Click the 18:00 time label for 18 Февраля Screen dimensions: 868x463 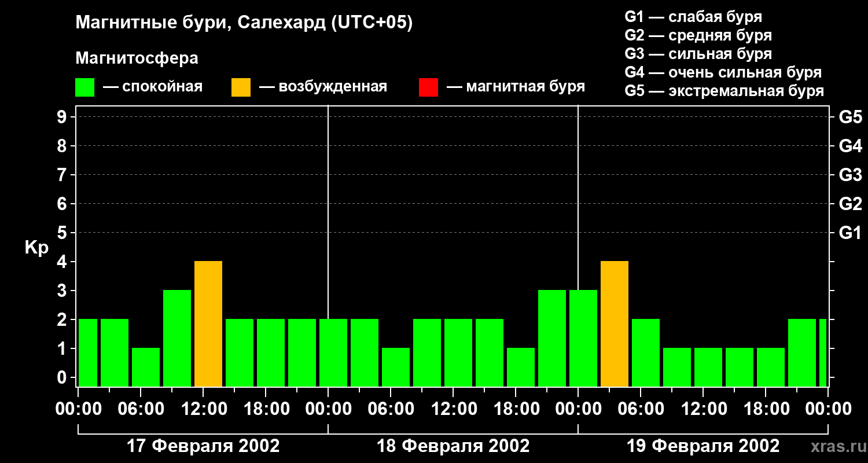(516, 409)
